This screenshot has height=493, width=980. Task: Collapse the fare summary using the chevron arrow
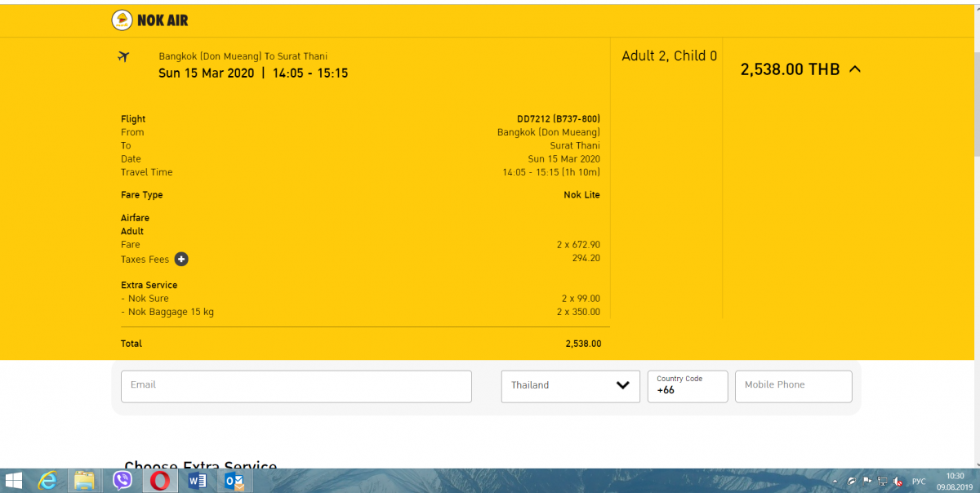[855, 69]
